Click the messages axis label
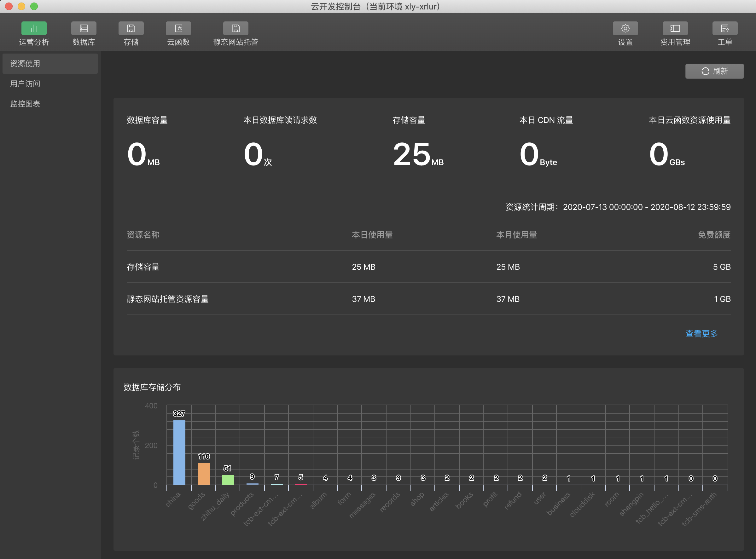 pos(362,505)
